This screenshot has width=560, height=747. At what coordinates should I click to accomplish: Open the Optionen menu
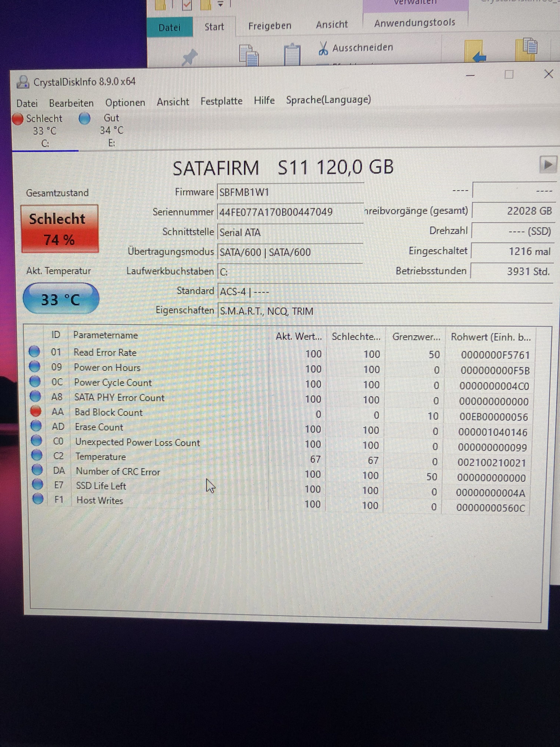(125, 102)
